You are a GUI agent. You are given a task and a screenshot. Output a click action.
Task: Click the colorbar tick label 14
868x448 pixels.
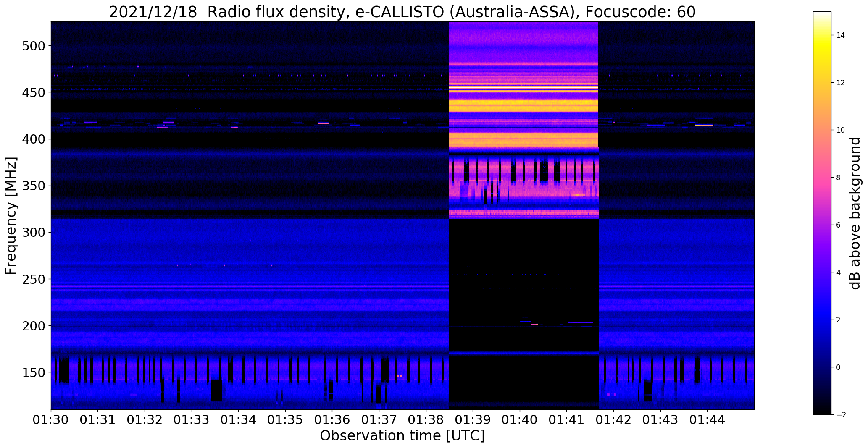coord(841,35)
